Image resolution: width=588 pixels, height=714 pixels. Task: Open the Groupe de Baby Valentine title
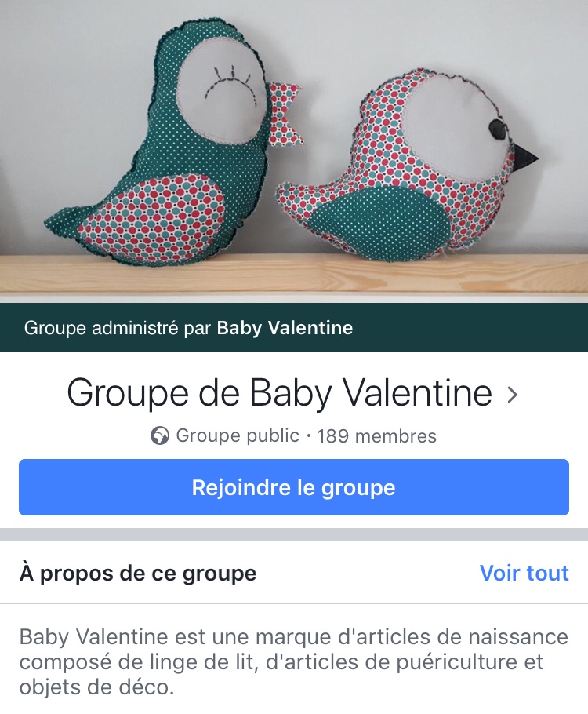(280, 393)
